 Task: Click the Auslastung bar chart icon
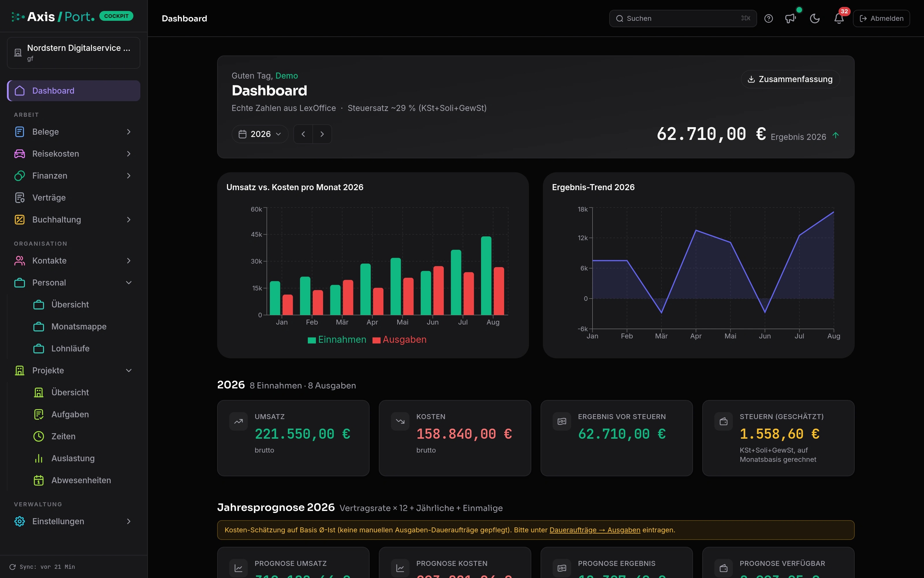coord(39,458)
